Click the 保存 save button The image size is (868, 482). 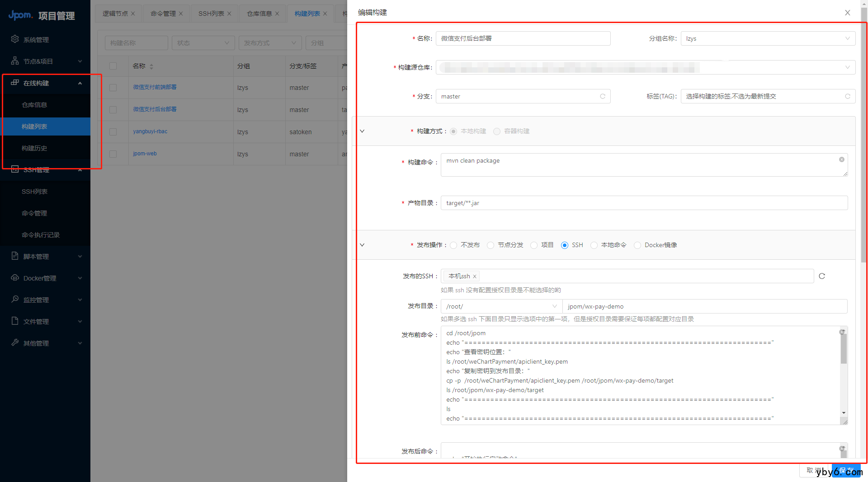click(846, 470)
